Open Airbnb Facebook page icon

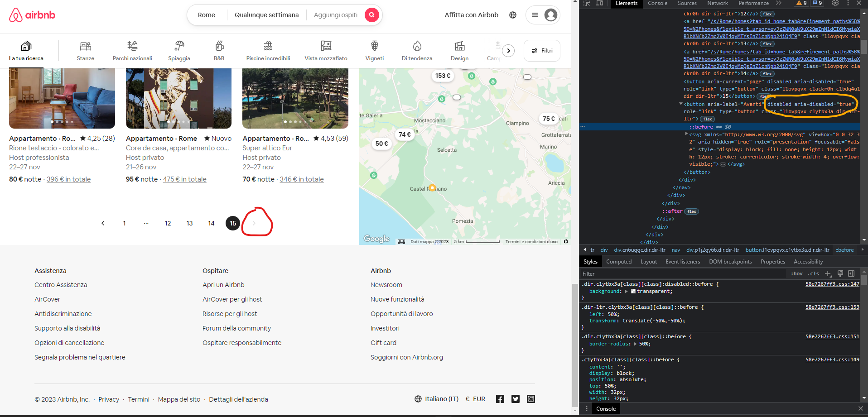click(x=500, y=399)
